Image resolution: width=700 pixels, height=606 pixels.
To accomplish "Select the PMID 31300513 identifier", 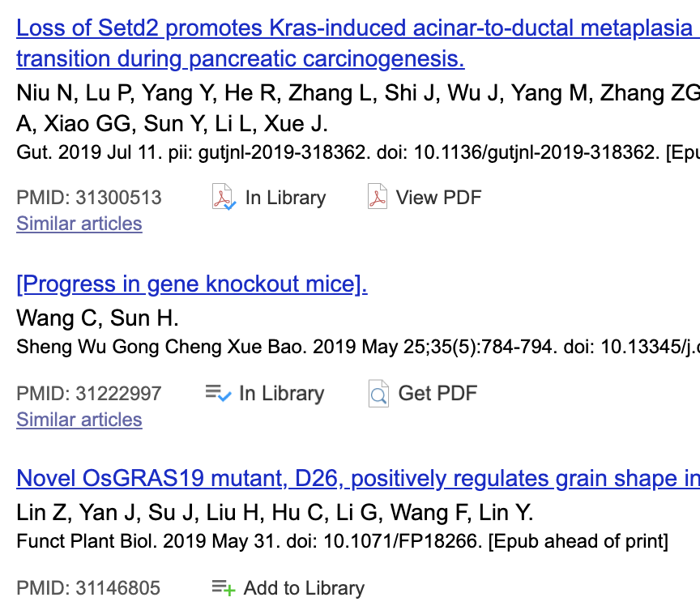I will [x=89, y=197].
